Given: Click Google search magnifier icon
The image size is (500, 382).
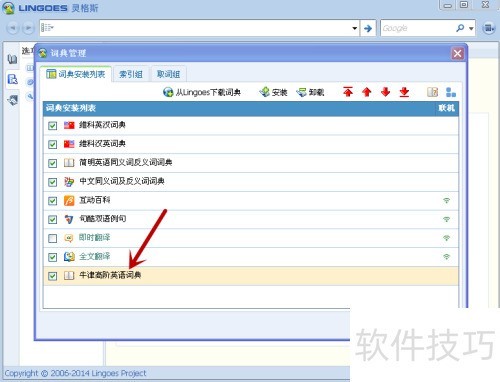Looking at the screenshot, I should (460, 28).
